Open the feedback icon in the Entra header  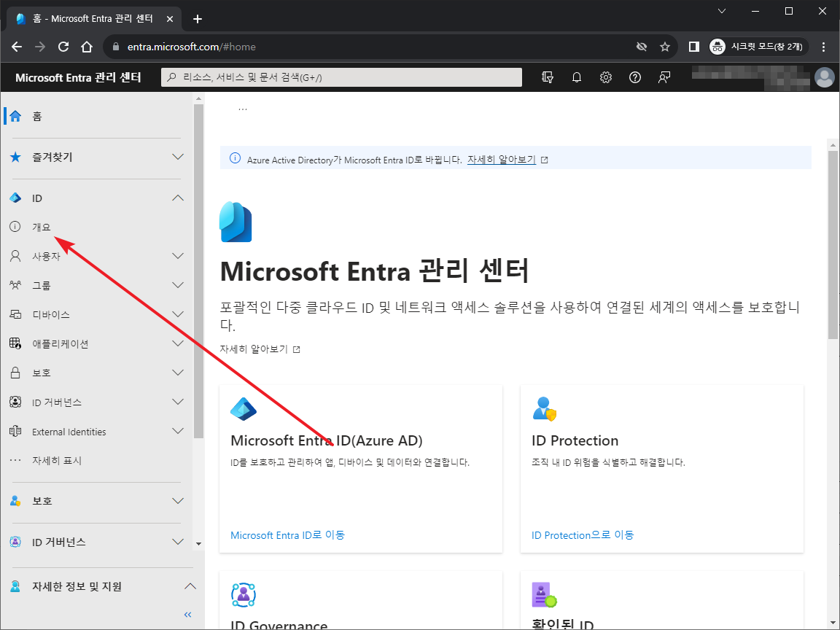click(x=664, y=78)
